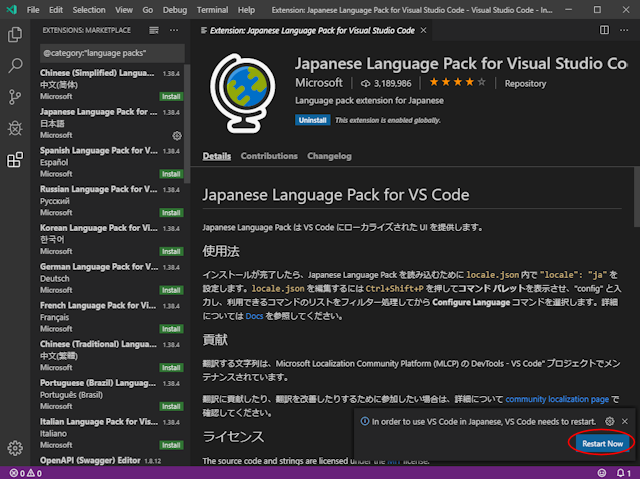Open notification gear settings
The width and height of the screenshot is (640, 479).
pyautogui.click(x=609, y=421)
